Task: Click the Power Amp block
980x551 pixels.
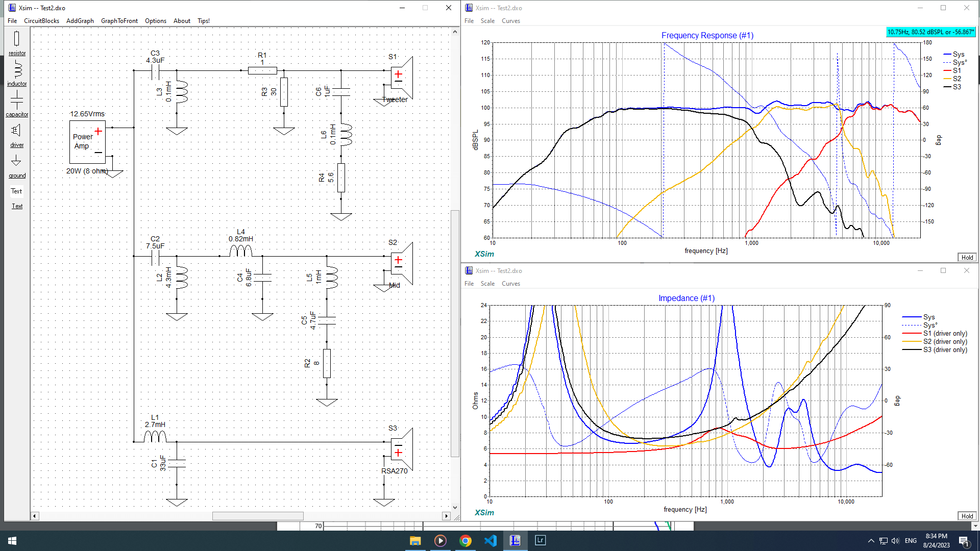Action: point(87,142)
